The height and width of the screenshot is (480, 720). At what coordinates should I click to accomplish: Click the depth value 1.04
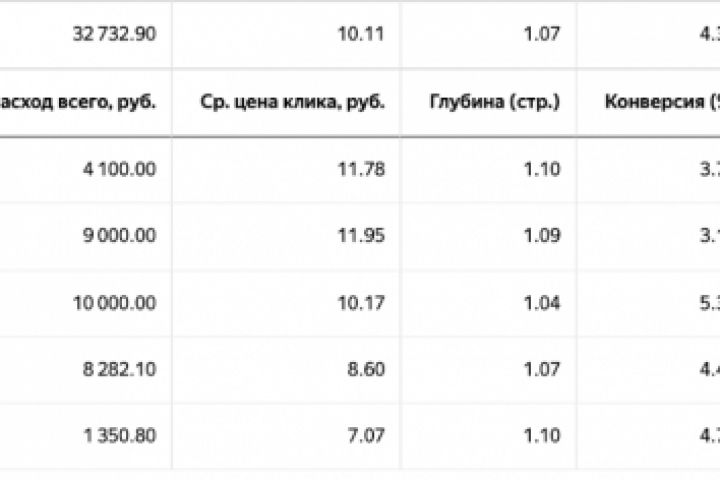541,303
